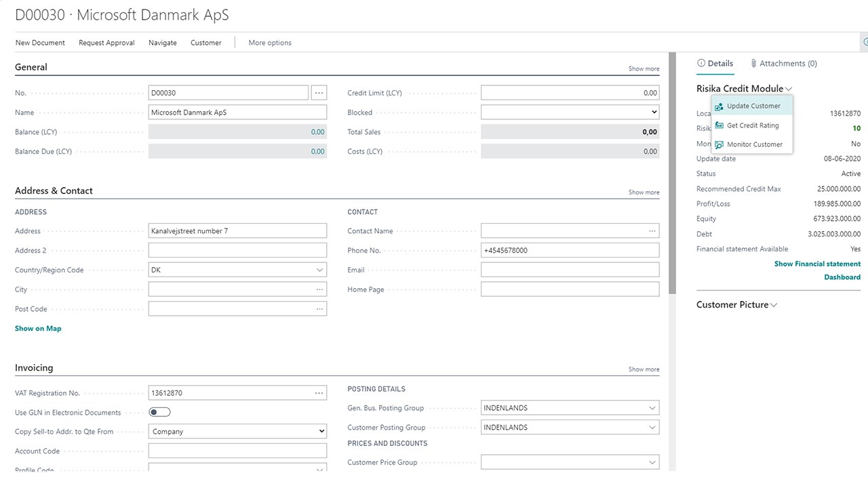
Task: Click ellipsis in VAT Registration No. field
Action: pos(319,393)
